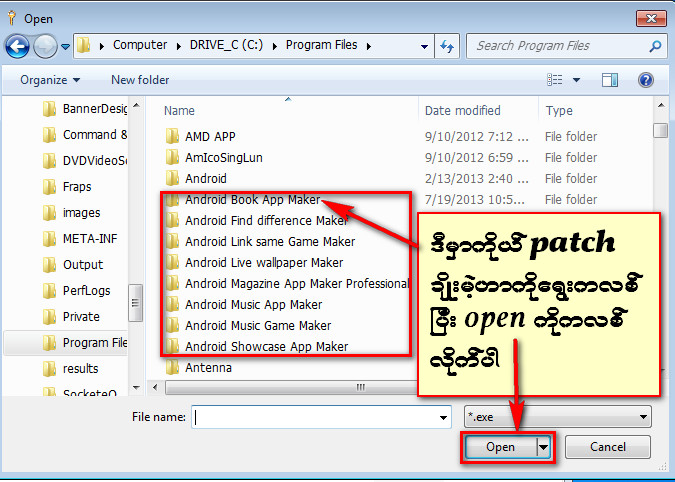Open the address bar history dropdown

pos(424,46)
